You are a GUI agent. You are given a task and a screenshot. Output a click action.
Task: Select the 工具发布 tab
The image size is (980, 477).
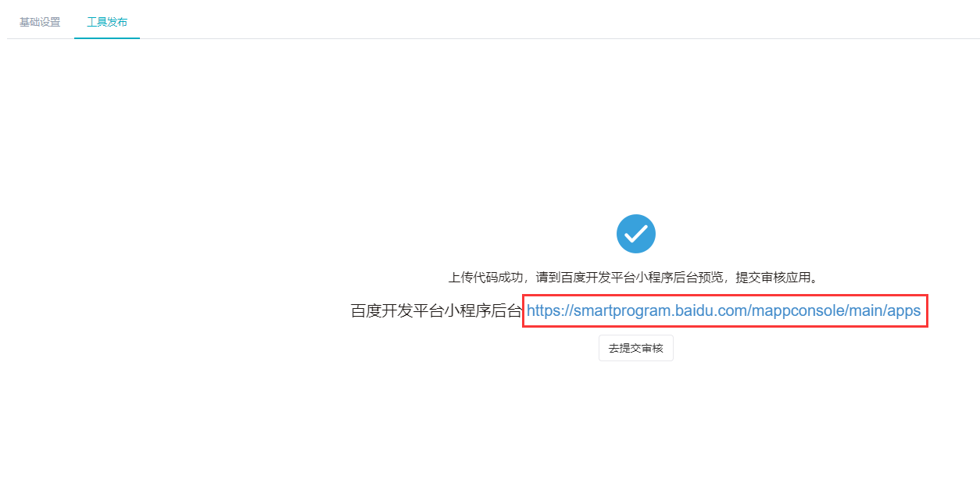point(107,22)
